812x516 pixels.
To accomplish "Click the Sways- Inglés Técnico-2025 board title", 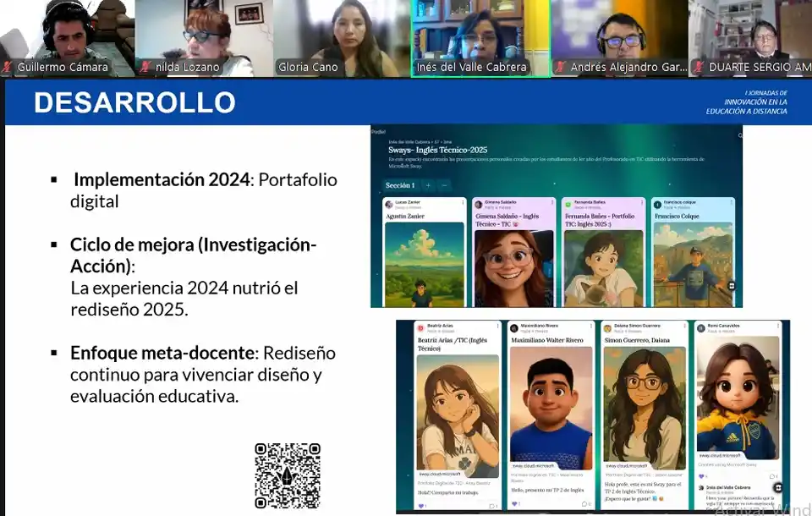I will [x=438, y=150].
